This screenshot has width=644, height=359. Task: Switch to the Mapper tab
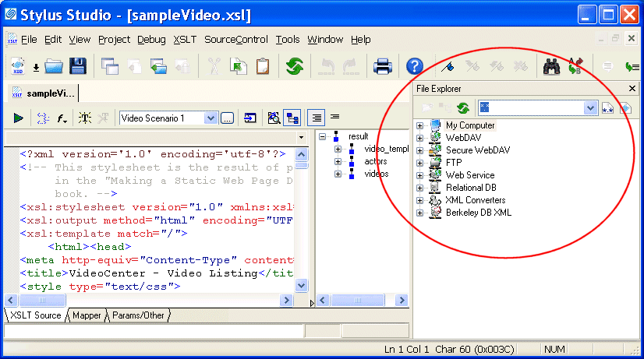tap(87, 315)
